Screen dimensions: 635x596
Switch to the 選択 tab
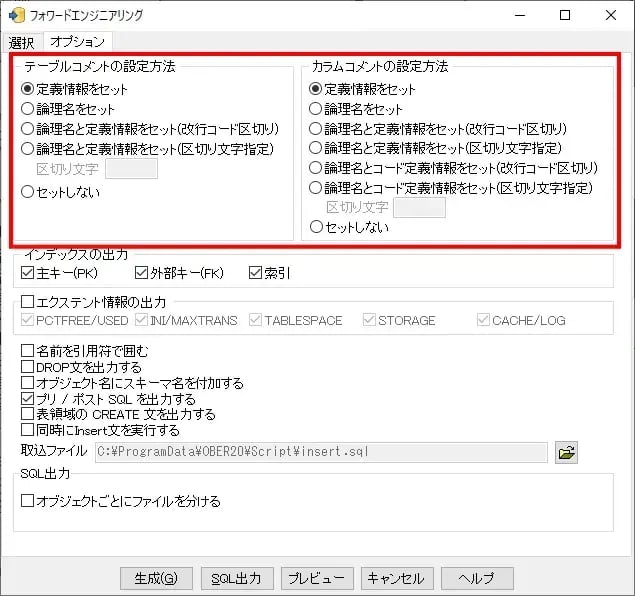click(x=22, y=42)
